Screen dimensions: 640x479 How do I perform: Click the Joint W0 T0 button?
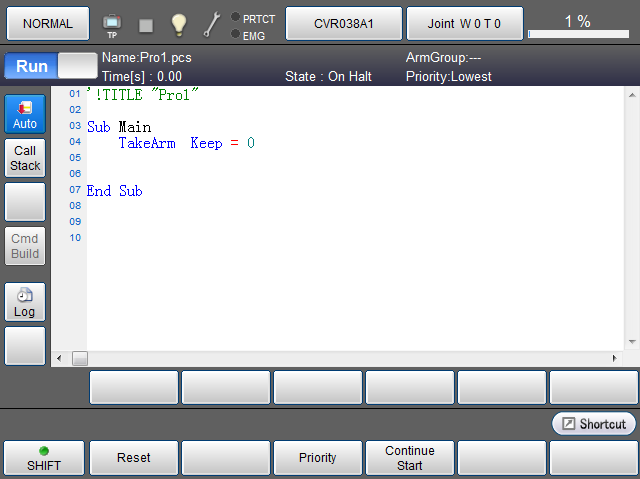[x=465, y=23]
